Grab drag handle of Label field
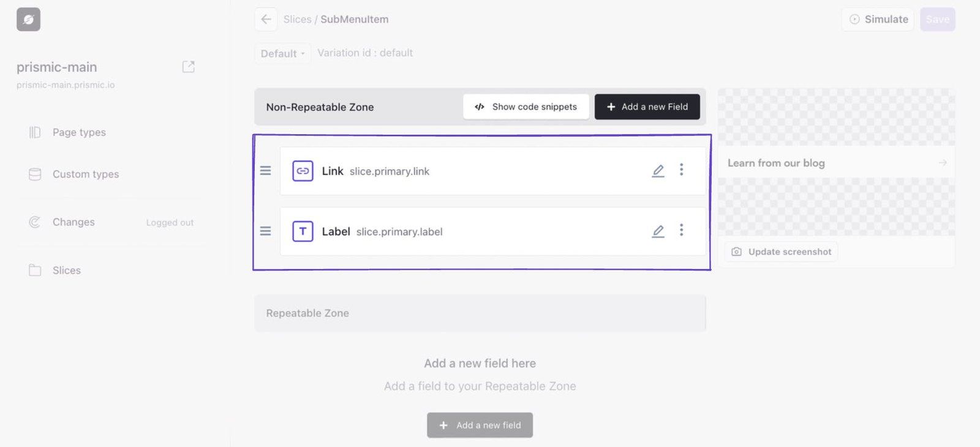The height and width of the screenshot is (447, 980). click(265, 231)
